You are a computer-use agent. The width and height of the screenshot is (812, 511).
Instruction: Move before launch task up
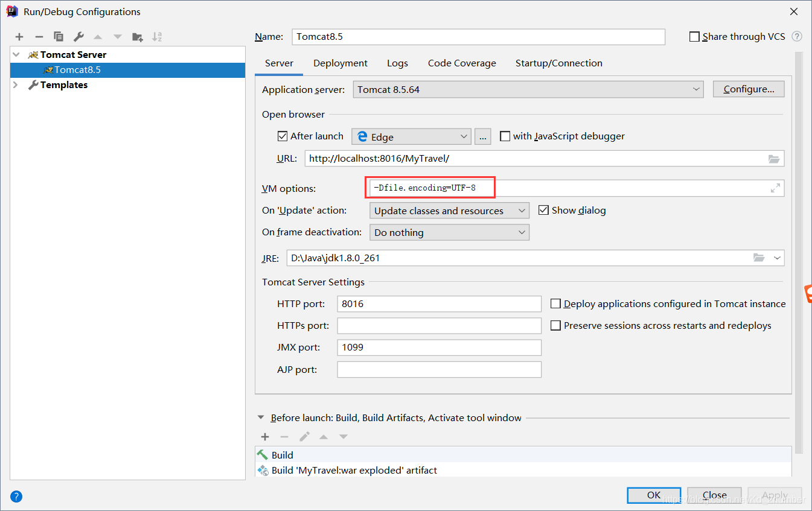pos(324,437)
